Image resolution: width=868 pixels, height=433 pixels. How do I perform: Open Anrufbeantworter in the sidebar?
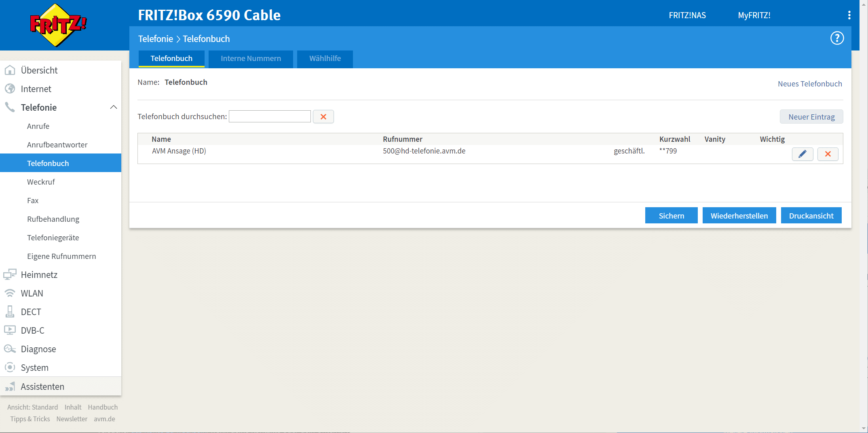tap(57, 145)
